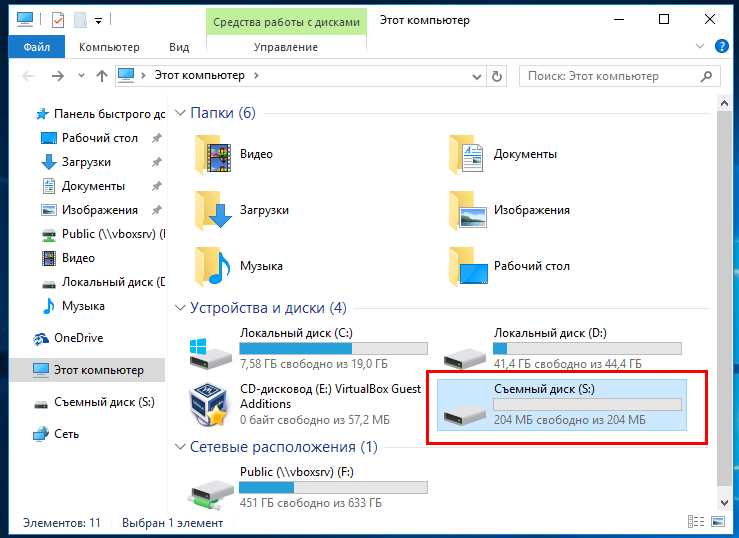Open the Компьютер ribbon tab
Viewport: 739px width, 538px height.
(109, 47)
